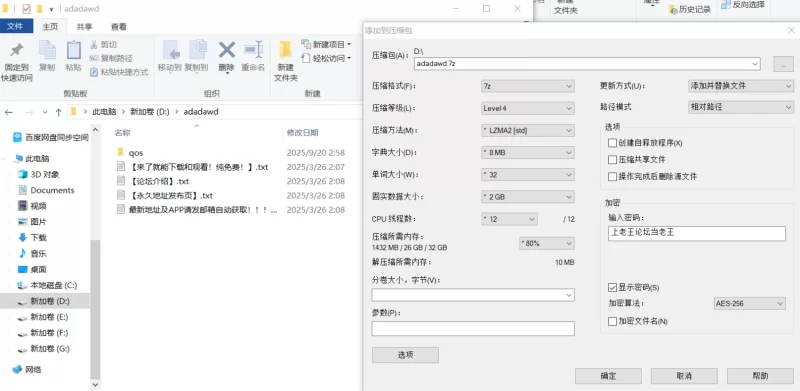
Task: Open Easy access menu in ribbon
Action: (326, 58)
